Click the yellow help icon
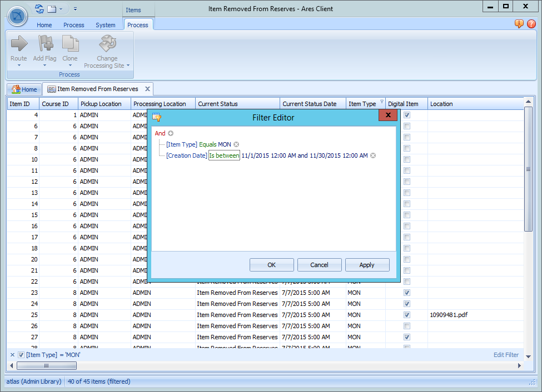The height and width of the screenshot is (392, 542). 519,24
